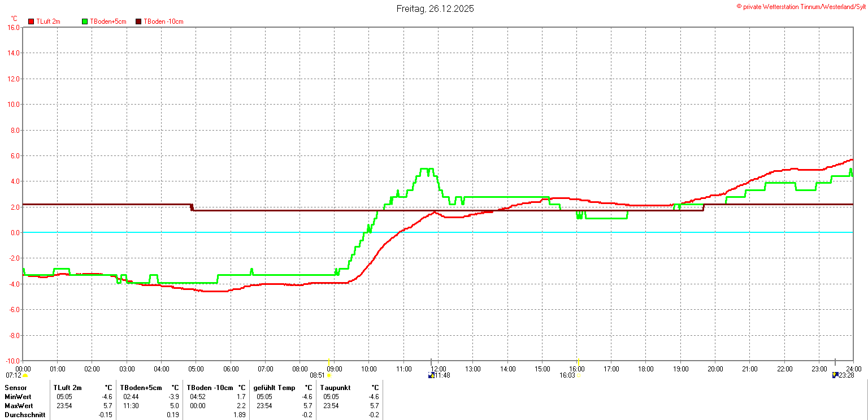Click the sunrise icon next to 08:51
The height and width of the screenshot is (420, 868).
[x=329, y=375]
